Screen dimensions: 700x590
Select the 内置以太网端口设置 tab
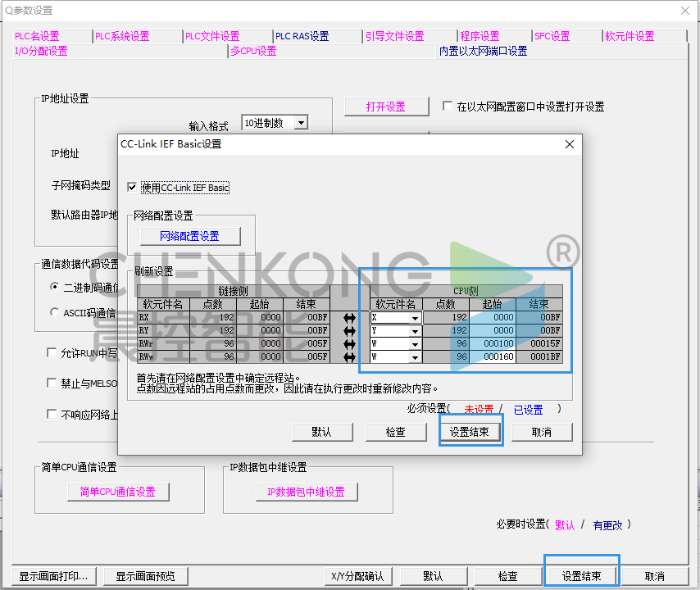tap(483, 51)
